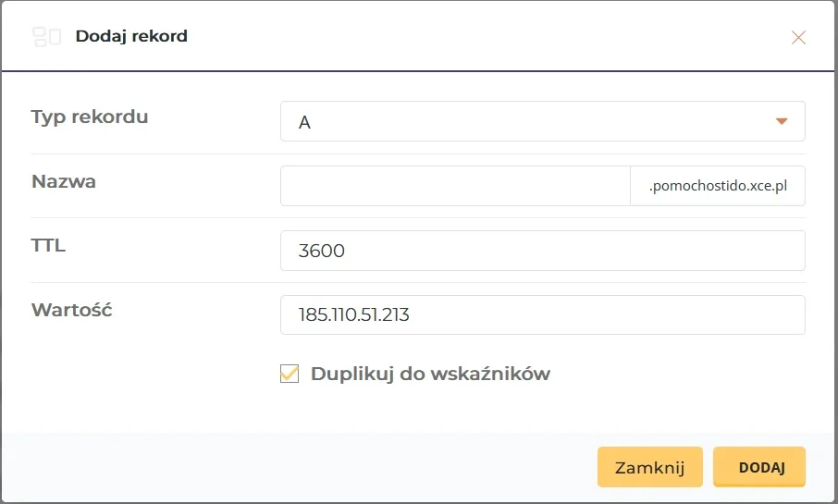This screenshot has height=504, width=838.
Task: Click the orange arrow in record type field
Action: [782, 121]
